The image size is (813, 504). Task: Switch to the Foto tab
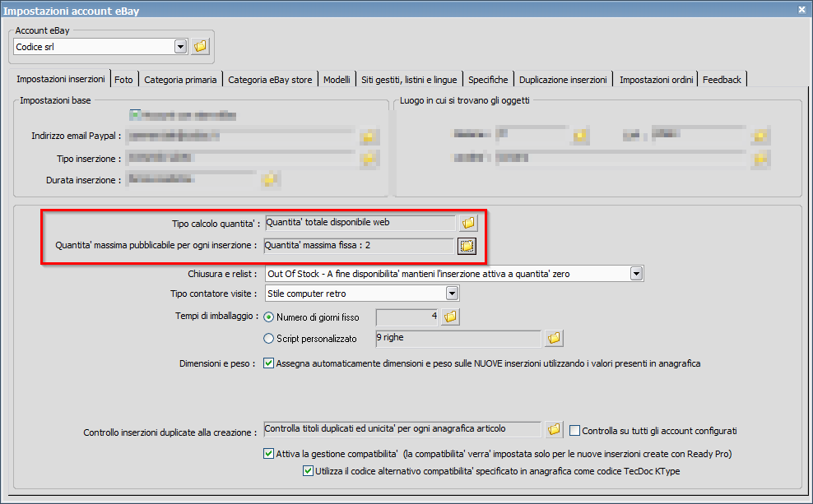pyautogui.click(x=124, y=80)
